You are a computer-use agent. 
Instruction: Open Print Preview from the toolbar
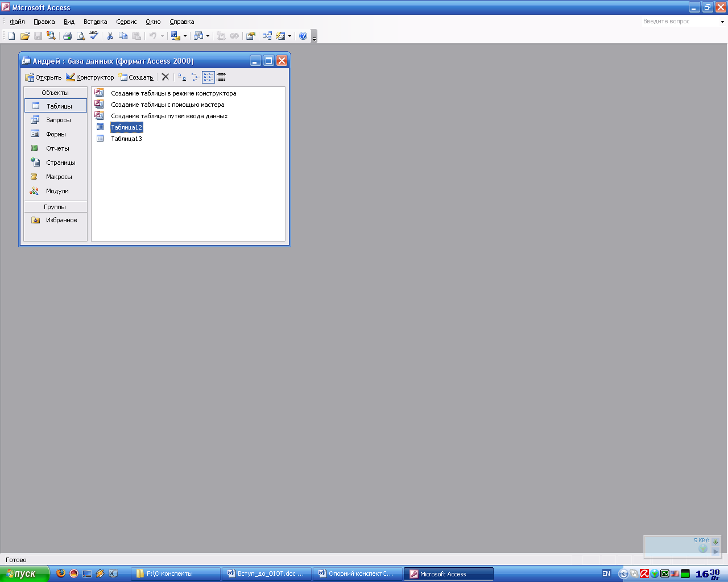click(x=80, y=36)
